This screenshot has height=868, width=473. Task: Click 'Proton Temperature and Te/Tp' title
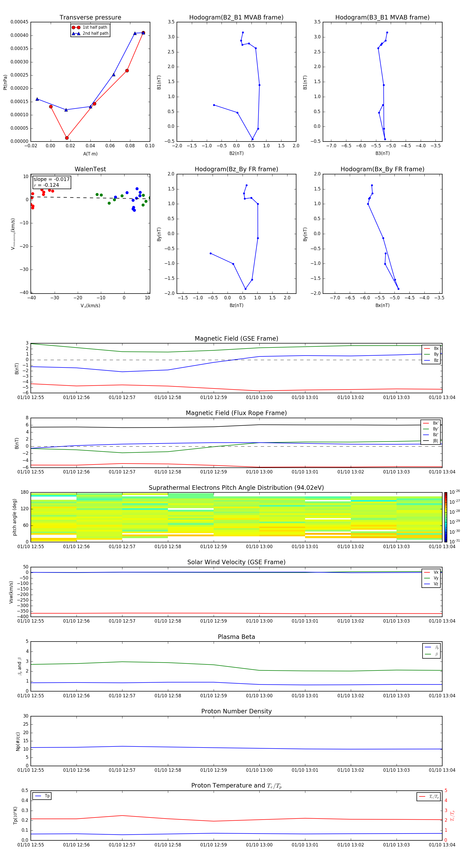[236, 786]
